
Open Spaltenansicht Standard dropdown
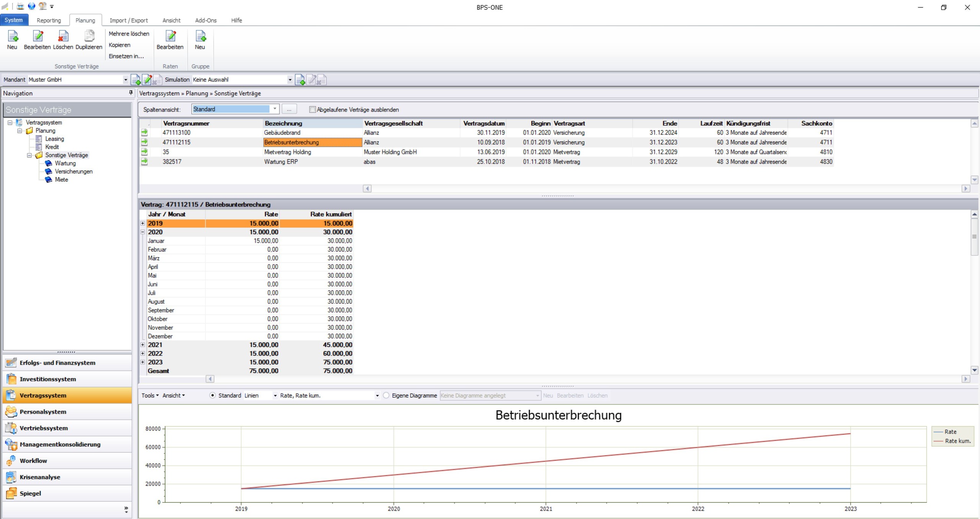274,109
